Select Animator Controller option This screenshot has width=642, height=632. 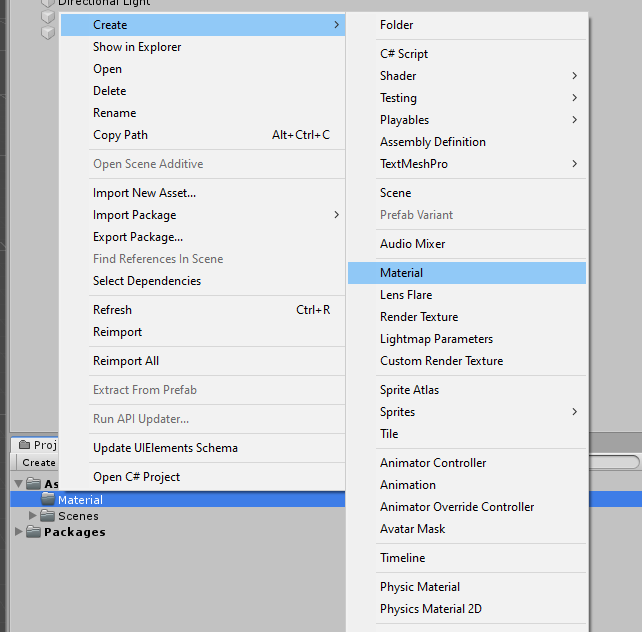click(433, 463)
